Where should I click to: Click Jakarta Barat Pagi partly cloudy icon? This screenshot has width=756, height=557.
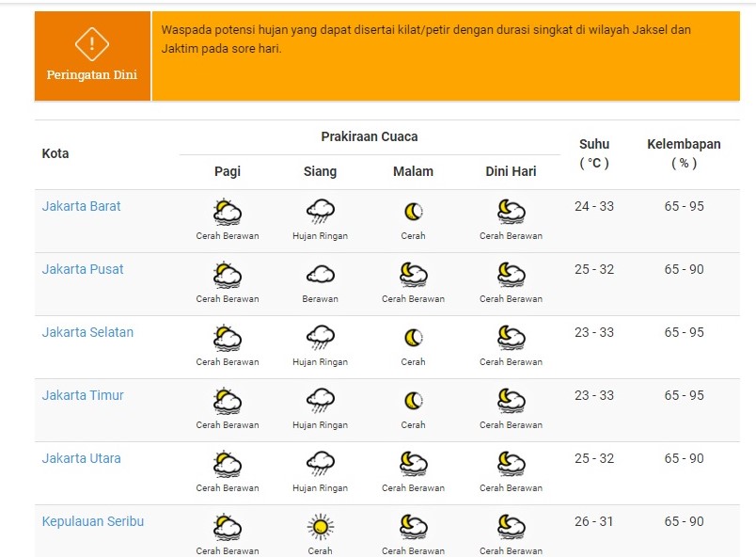tap(228, 212)
